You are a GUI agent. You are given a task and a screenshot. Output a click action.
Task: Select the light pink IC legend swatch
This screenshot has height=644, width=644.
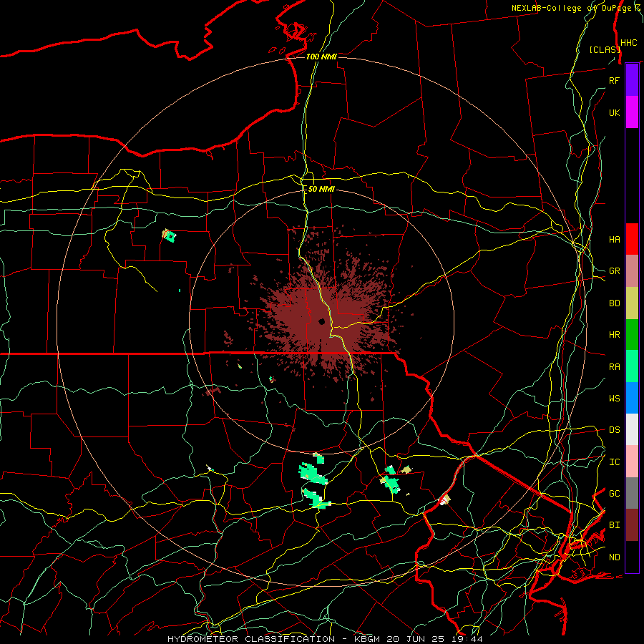pos(632,462)
